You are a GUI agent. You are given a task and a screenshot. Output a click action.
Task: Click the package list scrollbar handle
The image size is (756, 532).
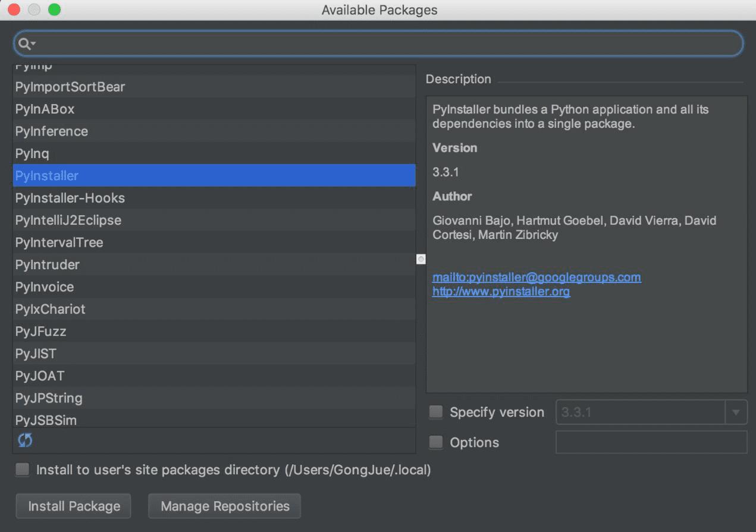(421, 259)
